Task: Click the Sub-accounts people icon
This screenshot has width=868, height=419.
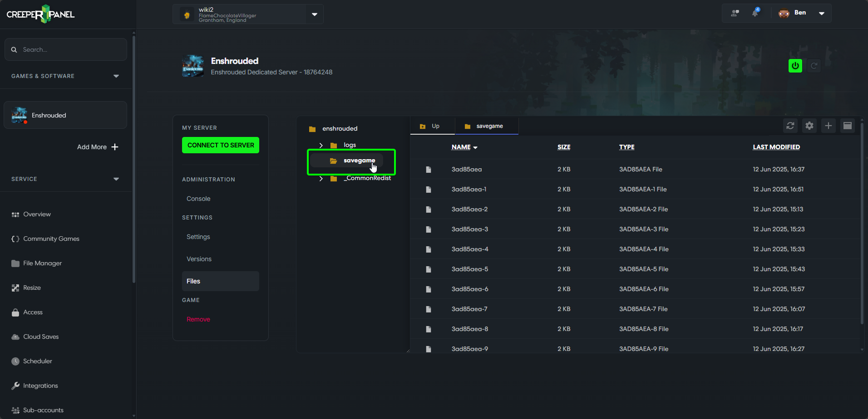Action: (x=15, y=410)
